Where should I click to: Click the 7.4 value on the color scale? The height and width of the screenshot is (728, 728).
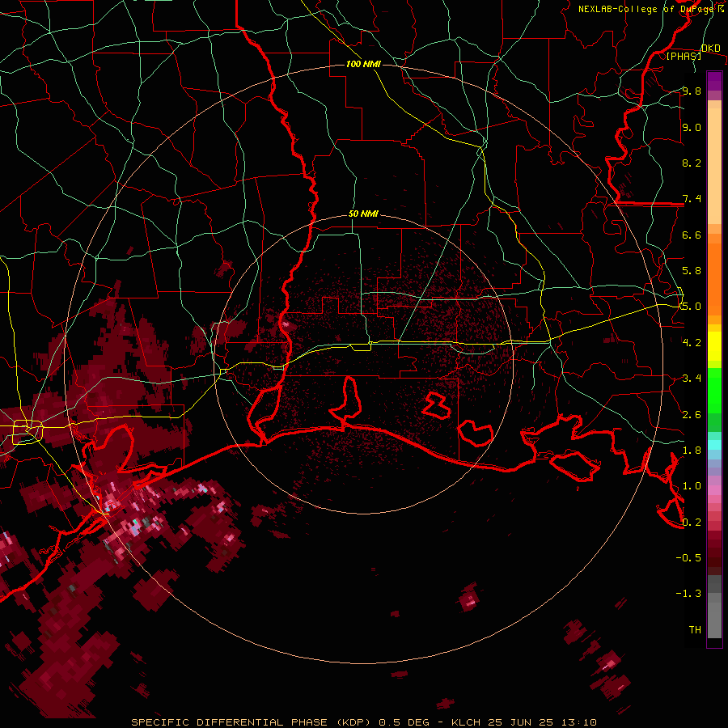[692, 199]
